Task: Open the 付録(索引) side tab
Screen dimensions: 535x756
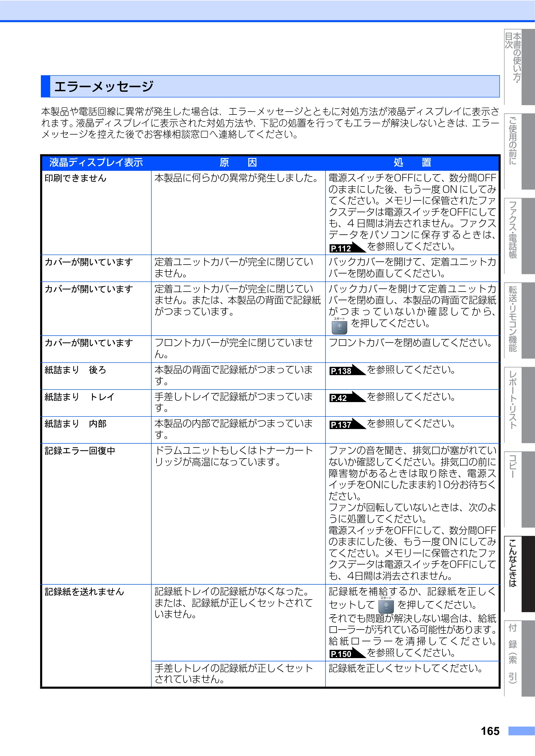Action: [519, 658]
